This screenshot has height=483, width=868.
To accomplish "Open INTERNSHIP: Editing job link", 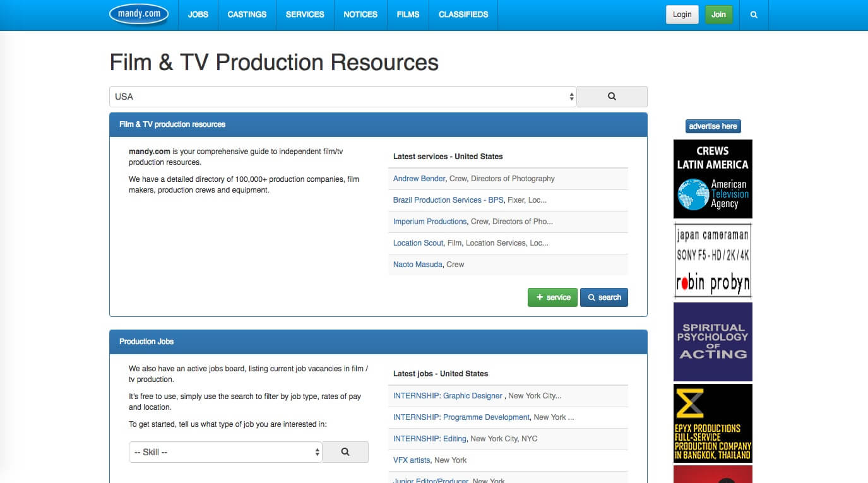I will tap(430, 439).
